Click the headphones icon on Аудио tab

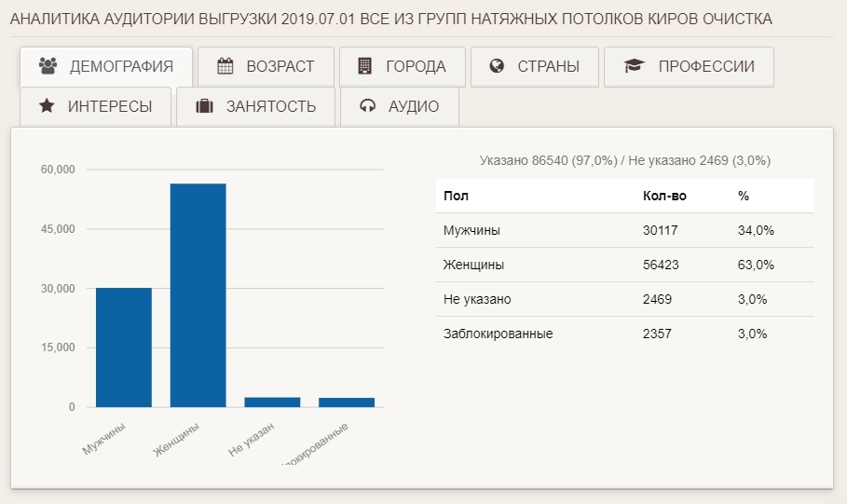[367, 106]
